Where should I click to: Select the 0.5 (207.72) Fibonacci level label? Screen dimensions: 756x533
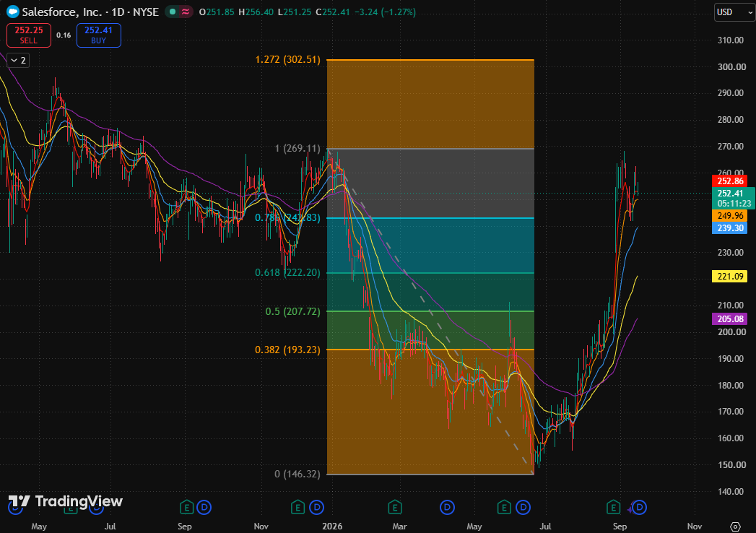point(292,311)
